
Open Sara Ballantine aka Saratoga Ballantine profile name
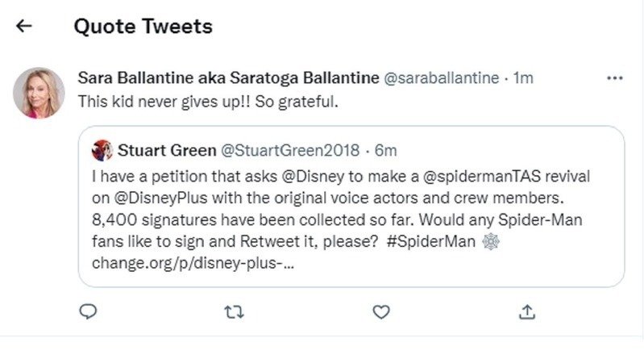tap(228, 78)
